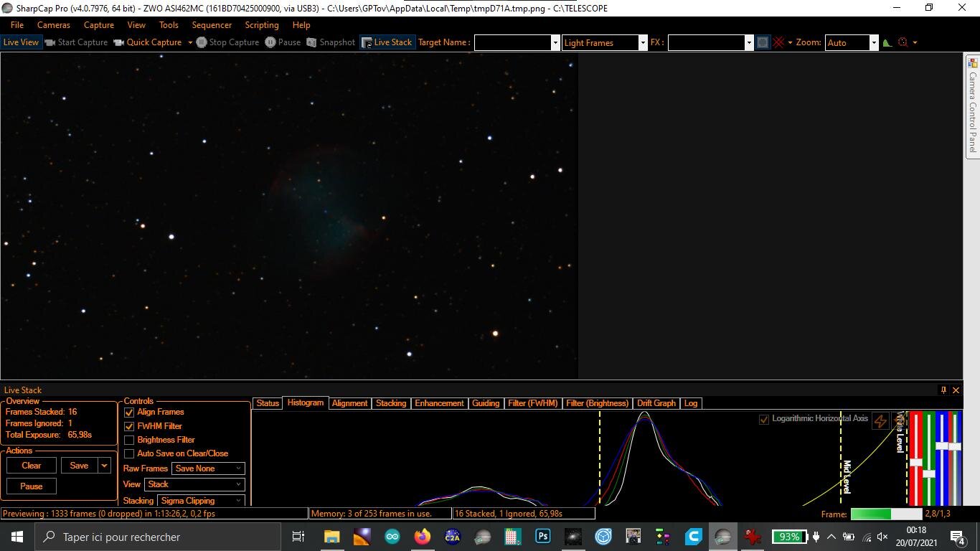Open the Raw Frames Save None dropdown

(x=208, y=468)
